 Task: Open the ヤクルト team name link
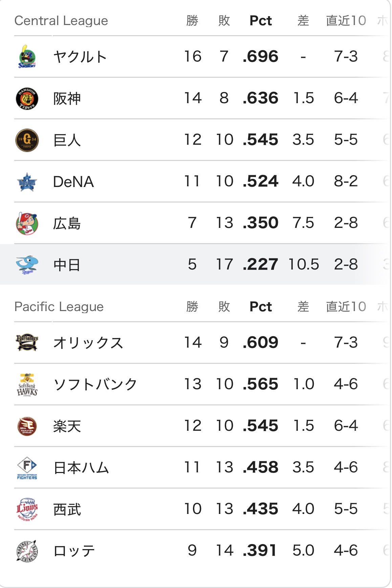(x=80, y=57)
